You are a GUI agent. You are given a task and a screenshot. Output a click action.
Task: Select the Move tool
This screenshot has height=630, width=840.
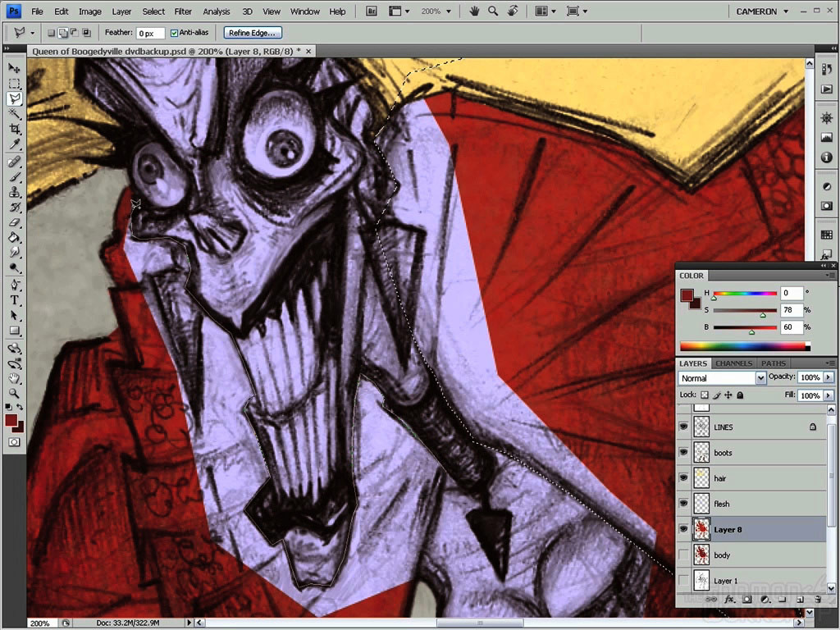coord(14,69)
